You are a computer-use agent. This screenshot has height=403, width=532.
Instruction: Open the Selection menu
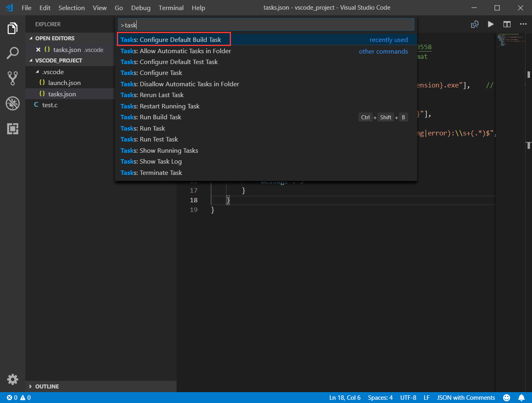tap(71, 8)
